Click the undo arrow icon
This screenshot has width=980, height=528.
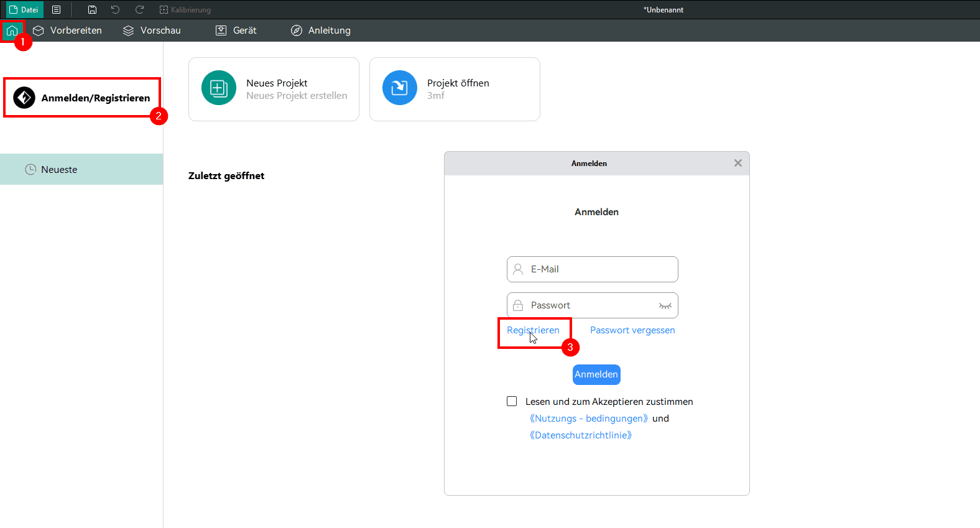pos(115,10)
